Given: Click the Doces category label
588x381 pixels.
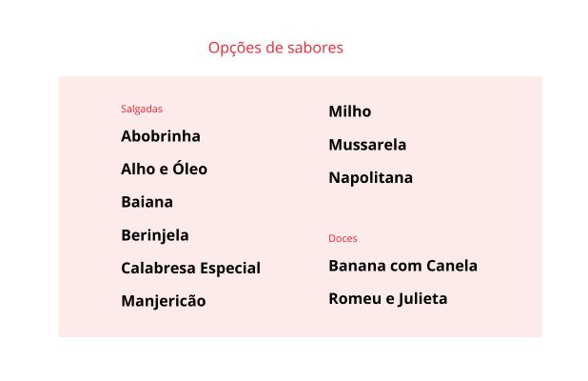Looking at the screenshot, I should [343, 238].
